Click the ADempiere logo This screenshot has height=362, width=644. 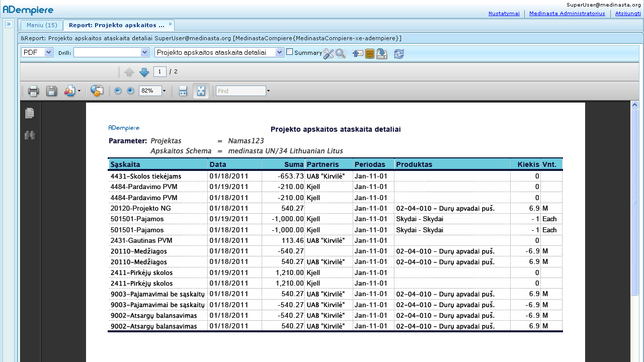point(28,10)
